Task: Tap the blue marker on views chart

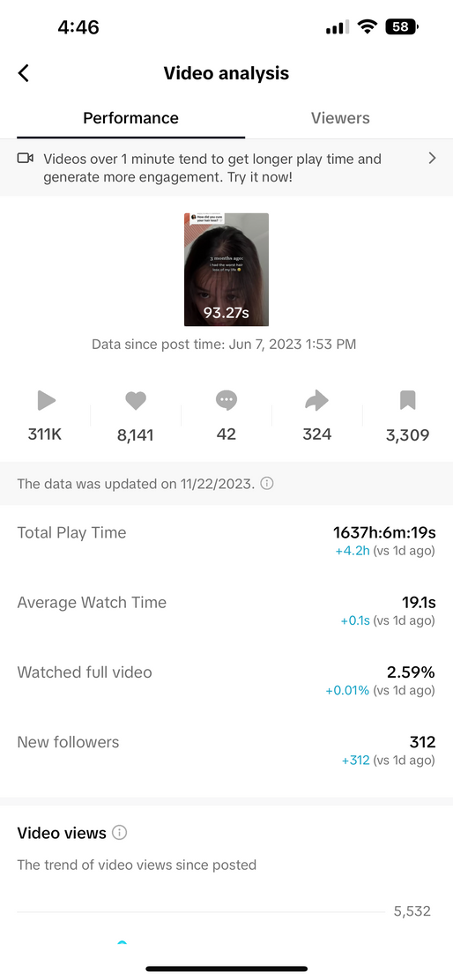Action: (x=122, y=942)
